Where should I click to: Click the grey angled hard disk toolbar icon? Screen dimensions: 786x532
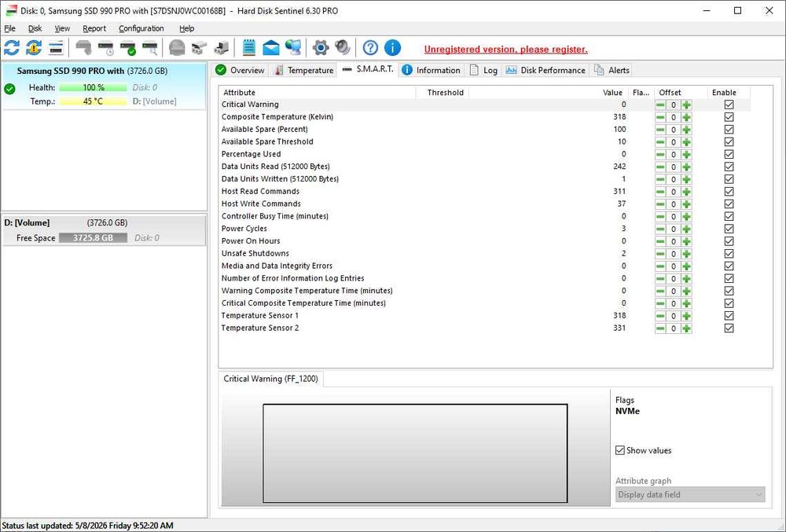tap(84, 48)
